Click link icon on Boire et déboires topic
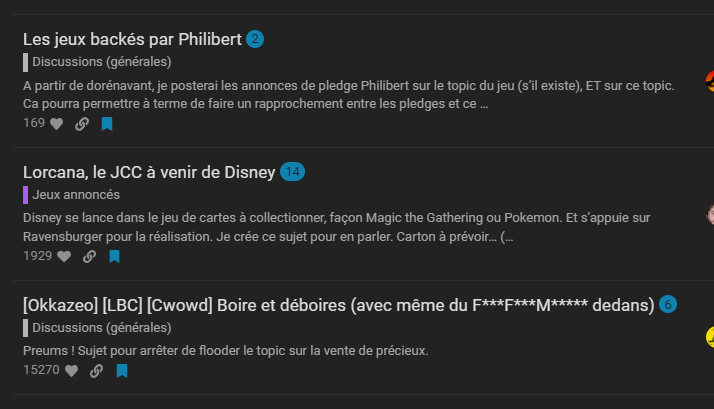The height and width of the screenshot is (409, 714). pyautogui.click(x=96, y=371)
